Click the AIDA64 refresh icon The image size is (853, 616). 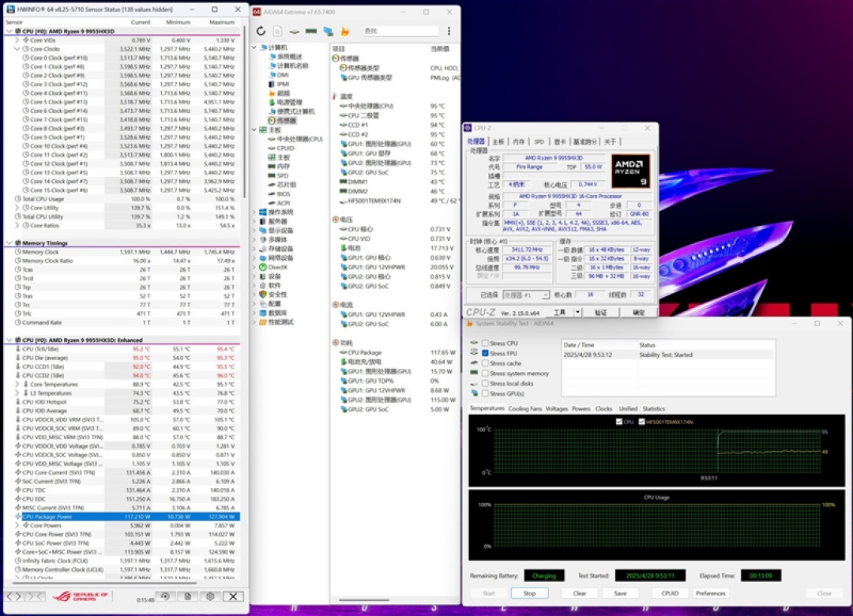(261, 31)
